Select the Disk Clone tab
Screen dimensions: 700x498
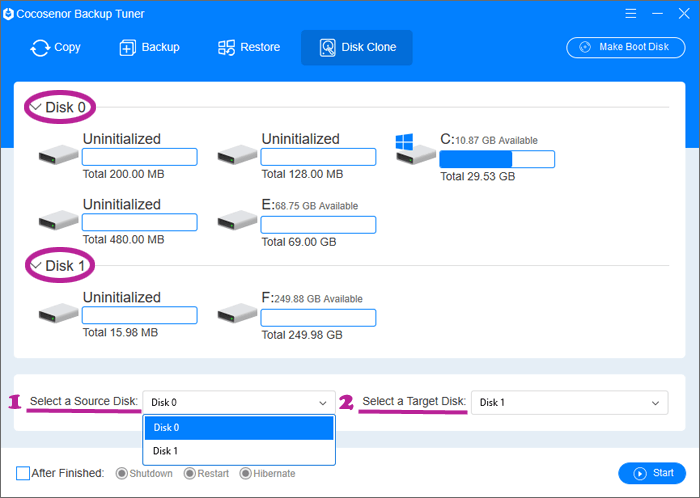tap(357, 47)
